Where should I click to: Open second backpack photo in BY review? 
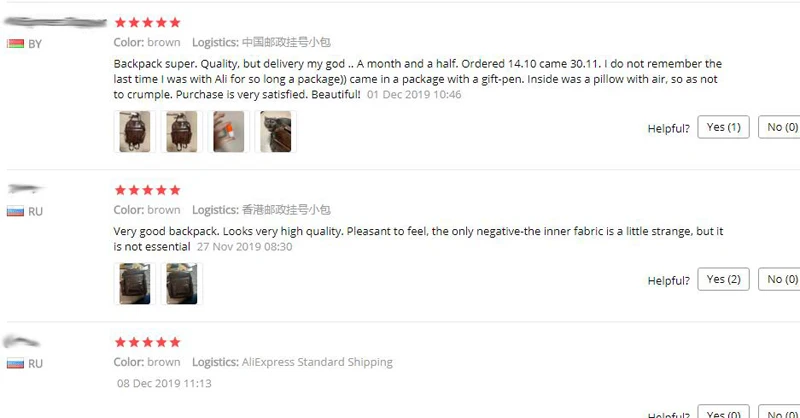(x=182, y=132)
